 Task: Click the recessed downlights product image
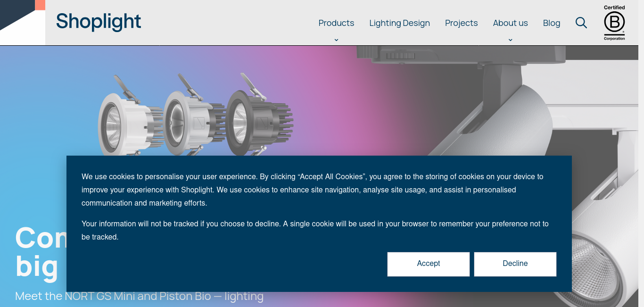196,115
